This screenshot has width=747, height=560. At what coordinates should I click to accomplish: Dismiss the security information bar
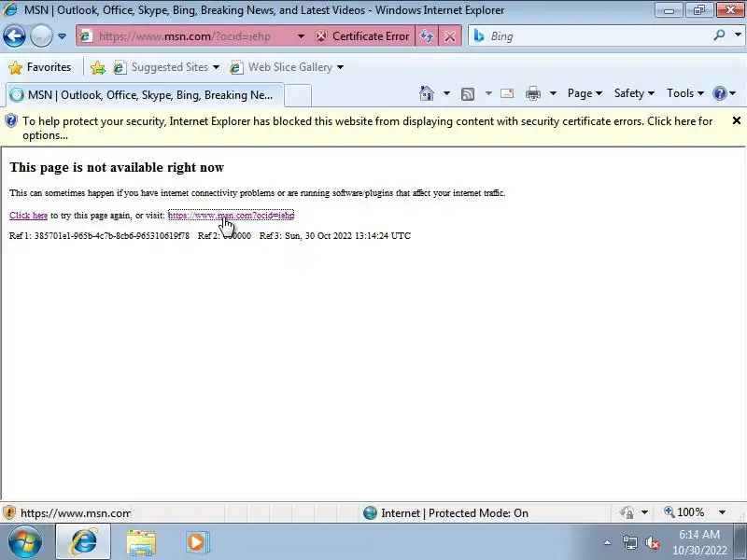[736, 120]
